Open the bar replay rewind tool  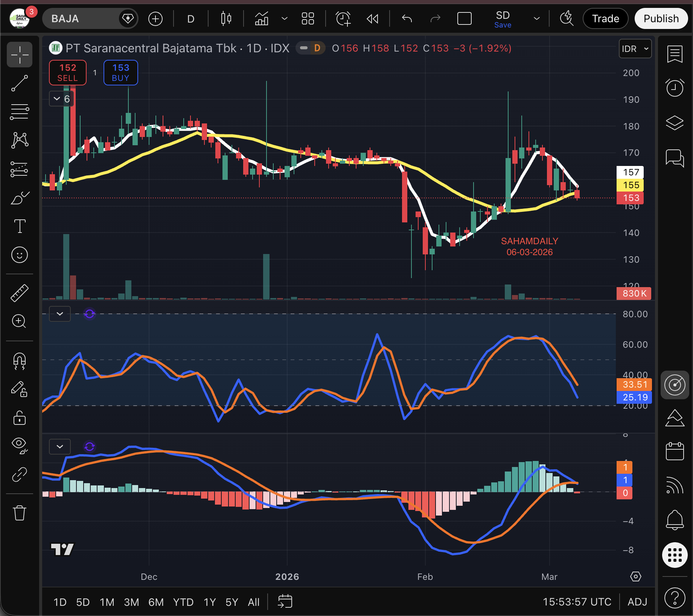pos(372,18)
